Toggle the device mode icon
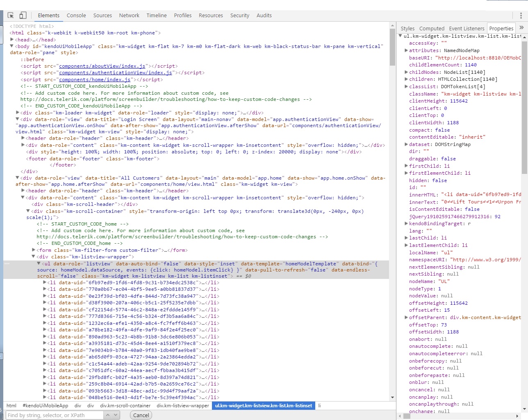 point(23,16)
